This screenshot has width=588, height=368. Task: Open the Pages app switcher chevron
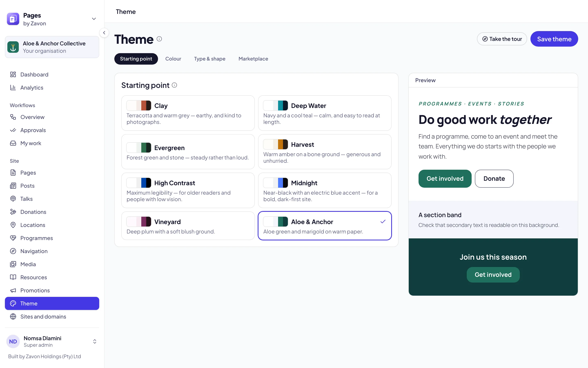pos(94,19)
